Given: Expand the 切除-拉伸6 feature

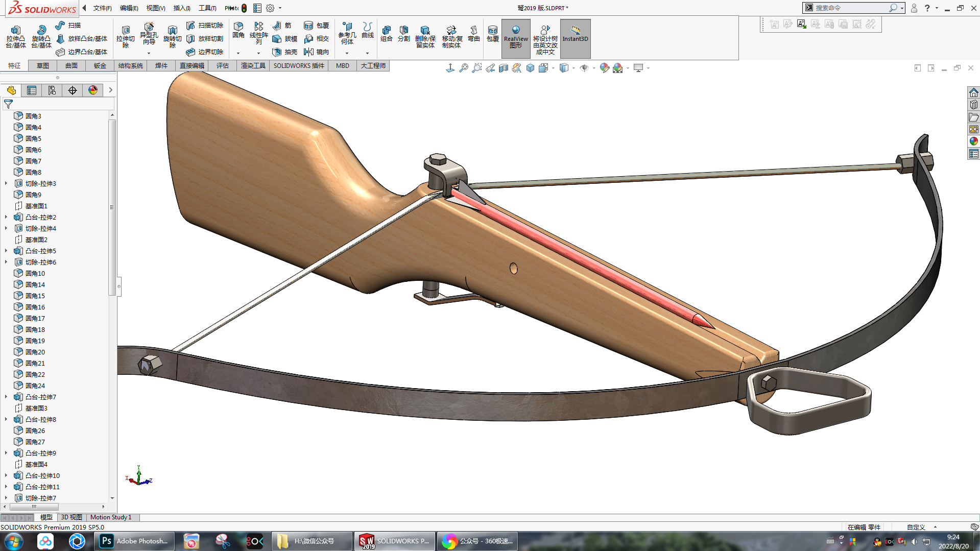Looking at the screenshot, I should pyautogui.click(x=6, y=261).
